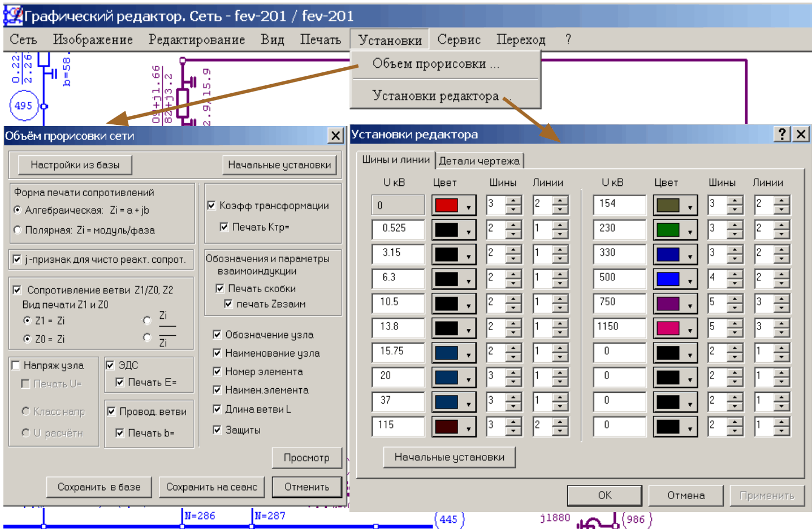Open the Сервис menu
The width and height of the screenshot is (812, 529).
tap(459, 40)
